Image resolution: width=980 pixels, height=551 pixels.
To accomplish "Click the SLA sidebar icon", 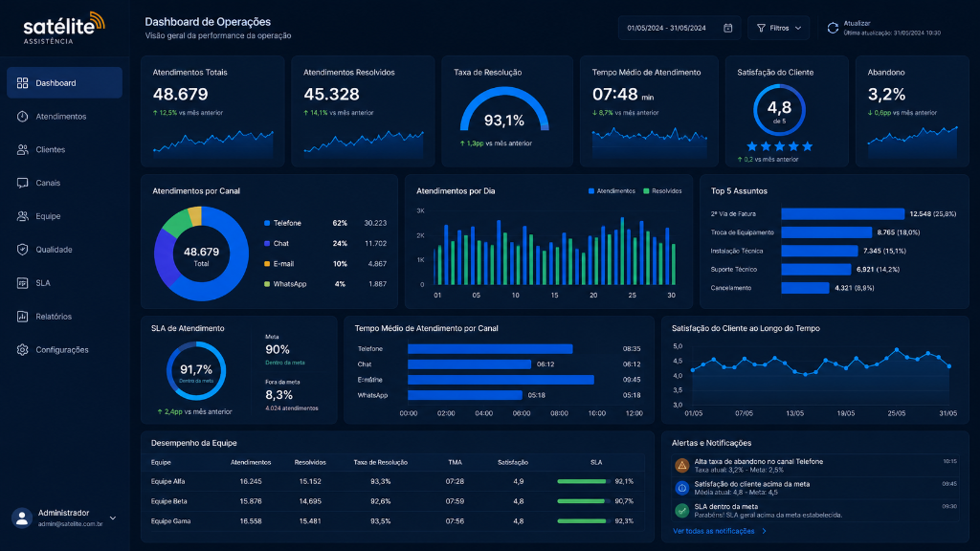I will (23, 283).
